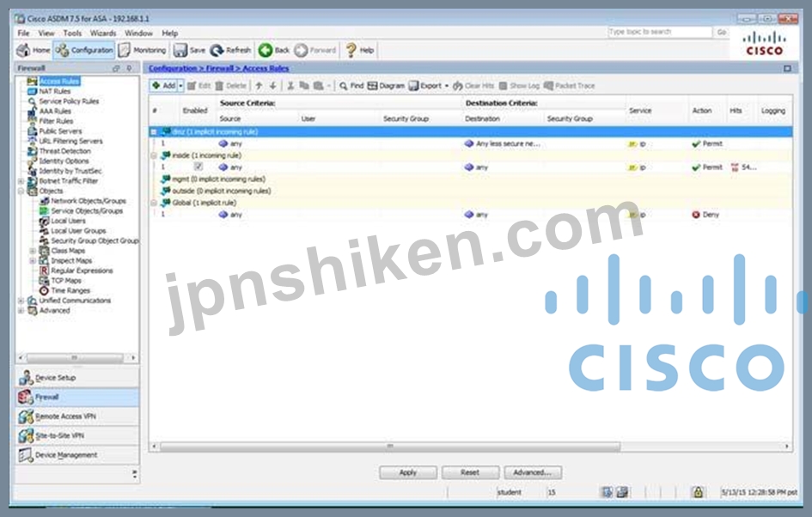Open AAA Rules in Firewall tree

click(55, 112)
